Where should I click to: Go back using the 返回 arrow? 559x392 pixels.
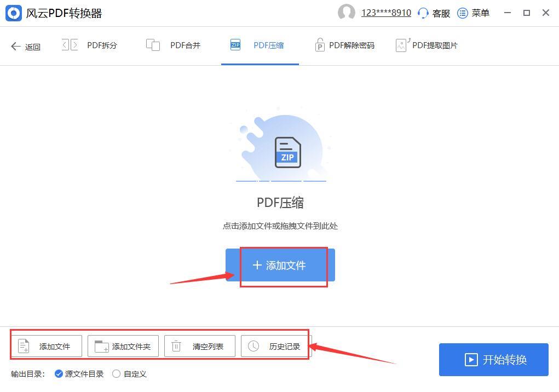(x=26, y=47)
